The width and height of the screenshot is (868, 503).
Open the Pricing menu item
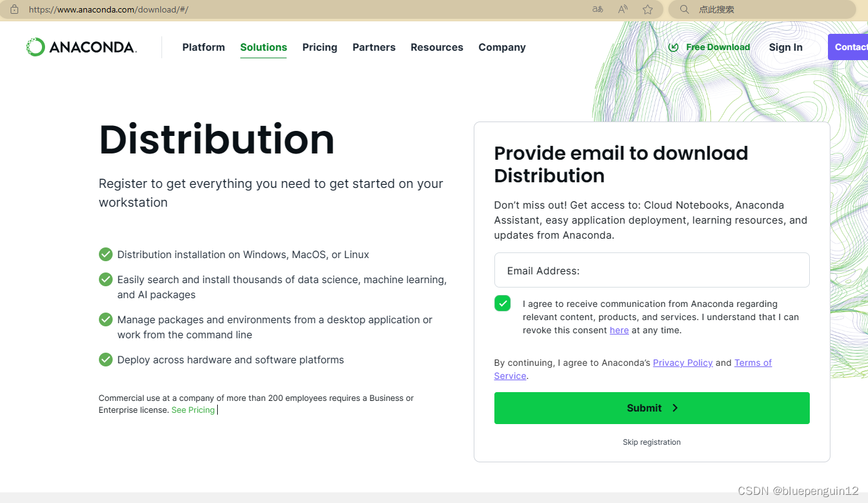tap(320, 47)
